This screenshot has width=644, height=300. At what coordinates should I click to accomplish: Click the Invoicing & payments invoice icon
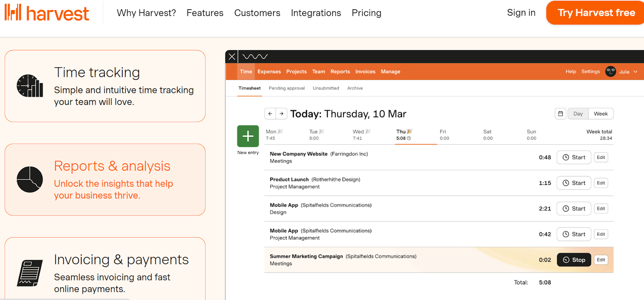click(x=30, y=273)
